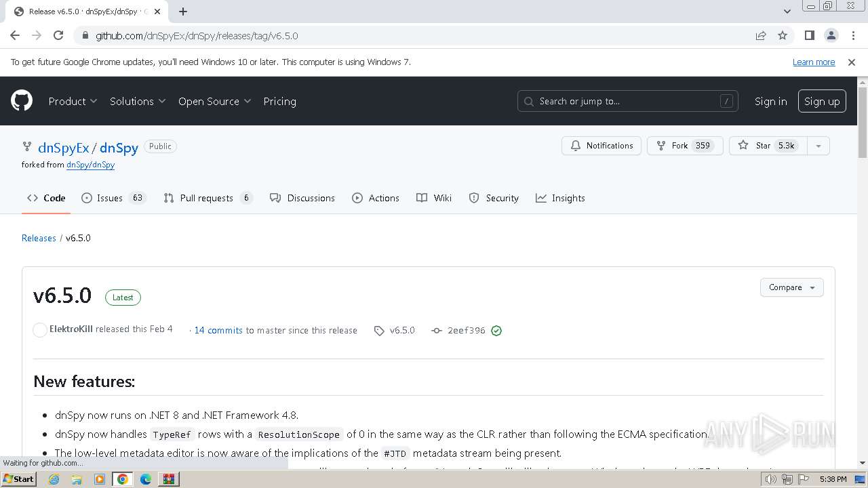The width and height of the screenshot is (868, 488).
Task: Switch to the Code tab
Action: click(46, 198)
